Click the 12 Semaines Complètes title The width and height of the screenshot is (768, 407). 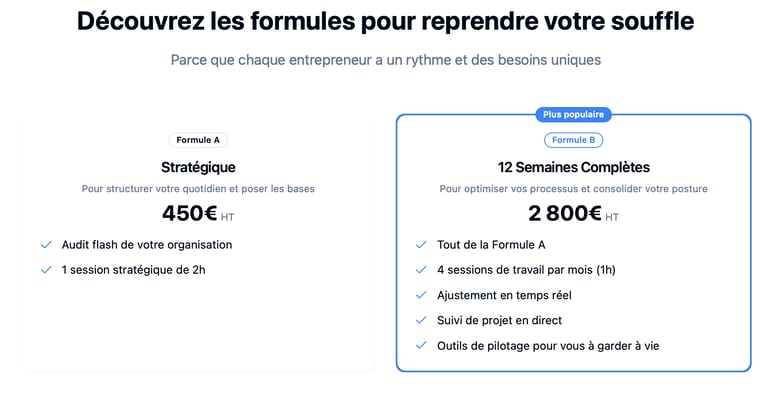573,167
